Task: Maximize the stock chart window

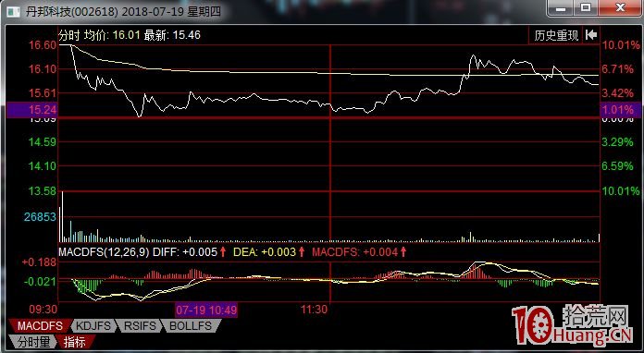Action: click(586, 7)
